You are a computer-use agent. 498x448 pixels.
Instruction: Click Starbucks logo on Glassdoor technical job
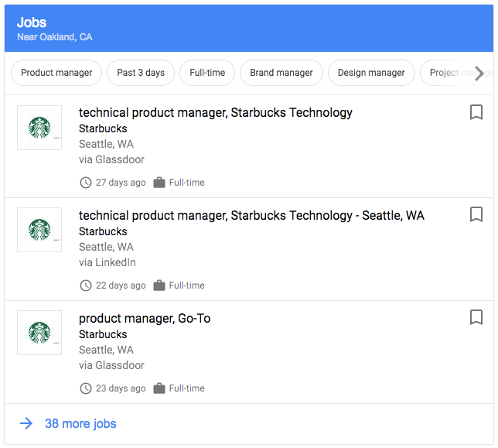[39, 128]
